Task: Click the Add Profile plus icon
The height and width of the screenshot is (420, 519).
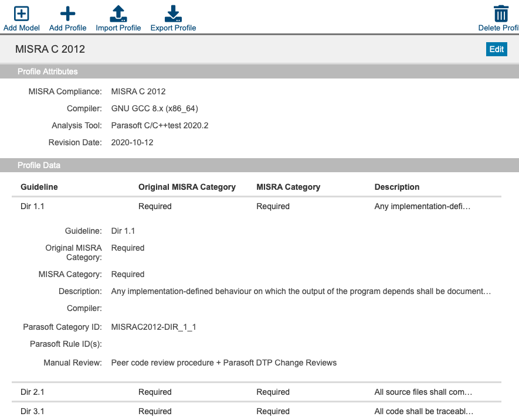Action: coord(67,13)
